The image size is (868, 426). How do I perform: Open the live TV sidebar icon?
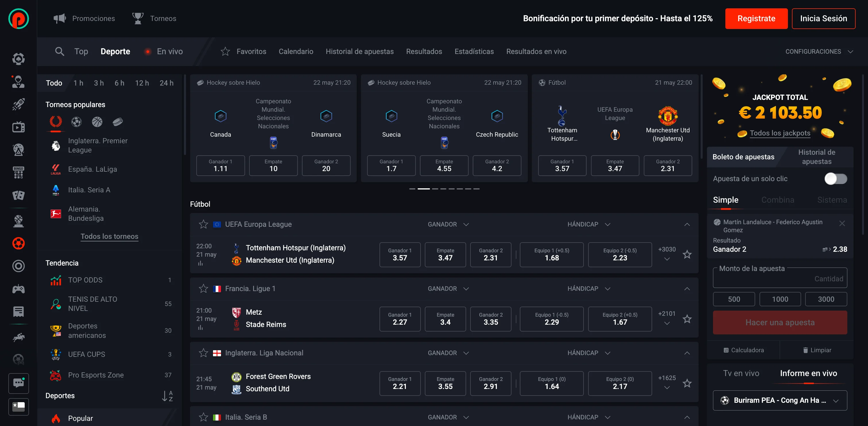tap(19, 127)
